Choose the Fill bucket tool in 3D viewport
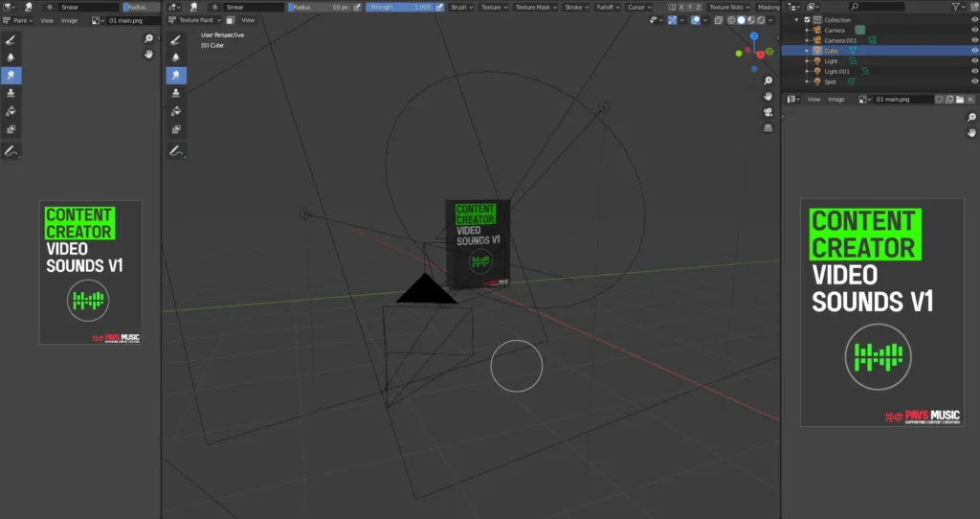 (176, 111)
